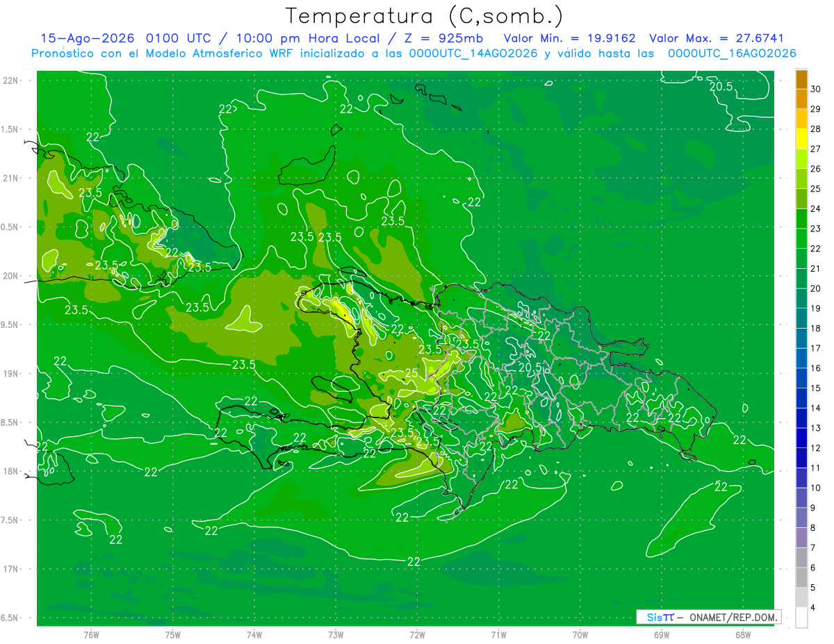Image resolution: width=834 pixels, height=644 pixels.
Task: Select the 19N latitude axis label
Action: pyautogui.click(x=12, y=374)
